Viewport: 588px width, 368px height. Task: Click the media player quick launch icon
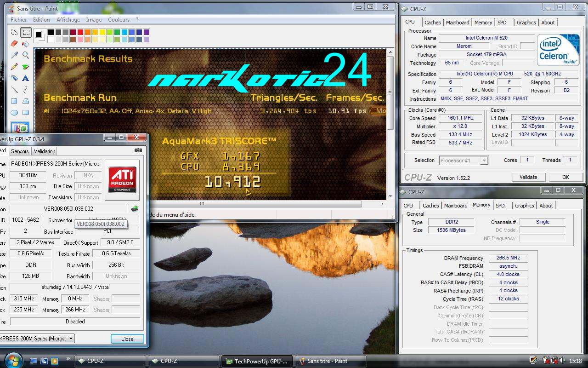pyautogui.click(x=54, y=361)
